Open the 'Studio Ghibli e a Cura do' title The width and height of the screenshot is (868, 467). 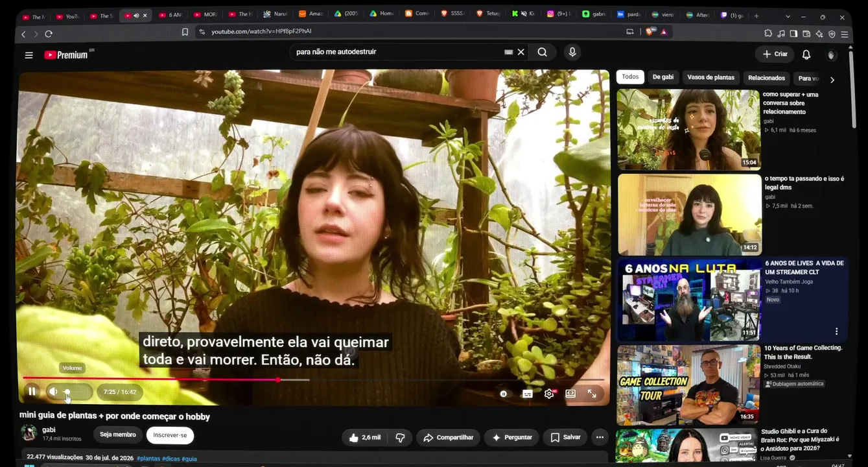pos(800,440)
